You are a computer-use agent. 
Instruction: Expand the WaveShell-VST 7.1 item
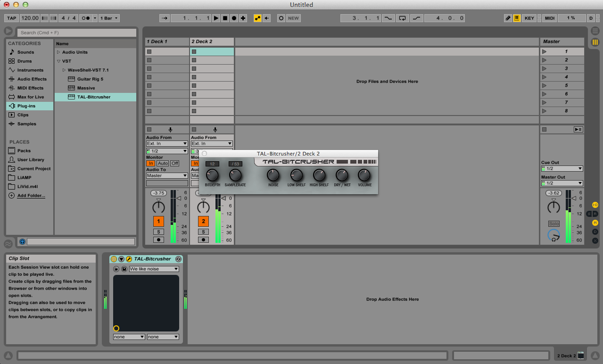pos(64,70)
